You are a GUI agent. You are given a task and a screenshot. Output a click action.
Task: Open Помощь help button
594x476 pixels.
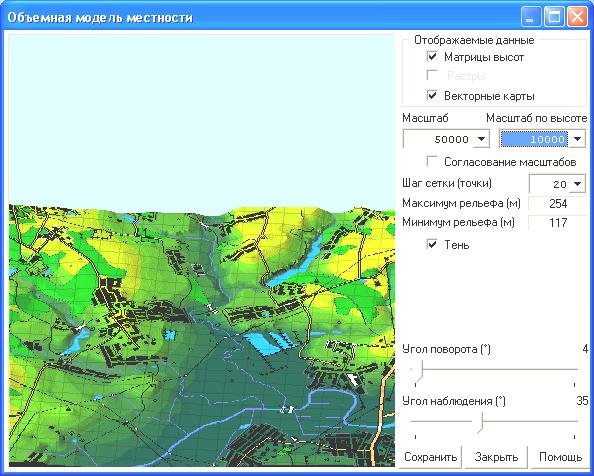[x=560, y=457]
